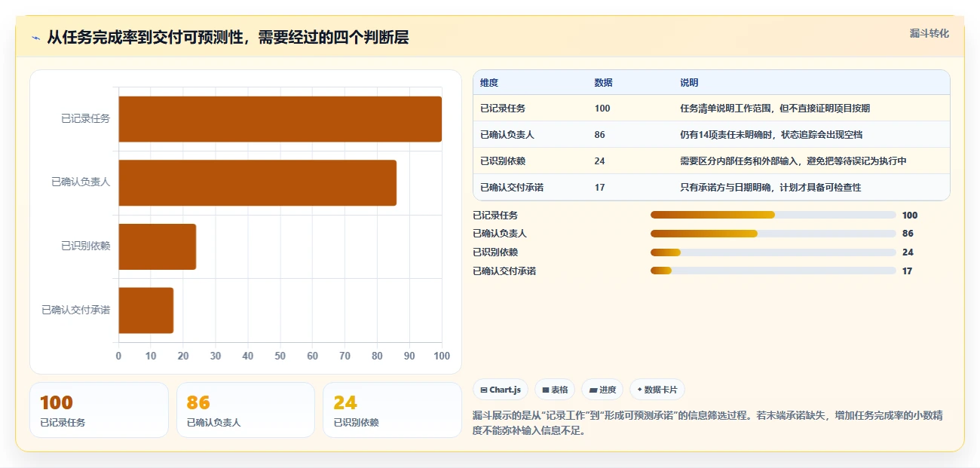
Task: Select the Chart.js chip
Action: [x=501, y=390]
